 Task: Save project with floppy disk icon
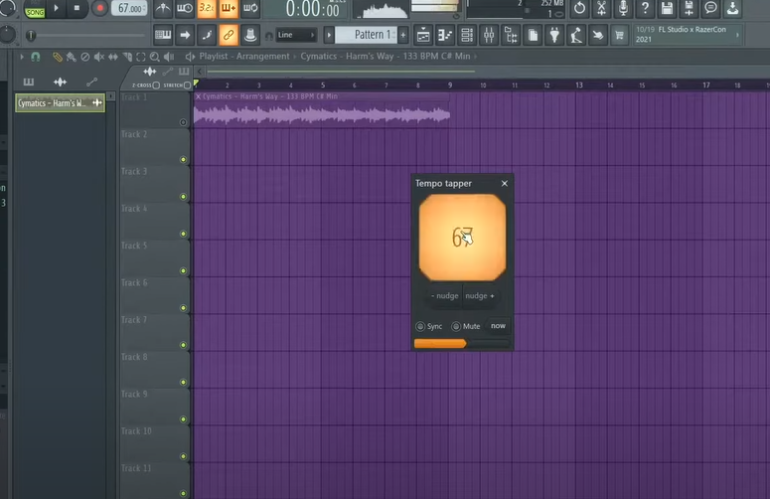point(667,8)
